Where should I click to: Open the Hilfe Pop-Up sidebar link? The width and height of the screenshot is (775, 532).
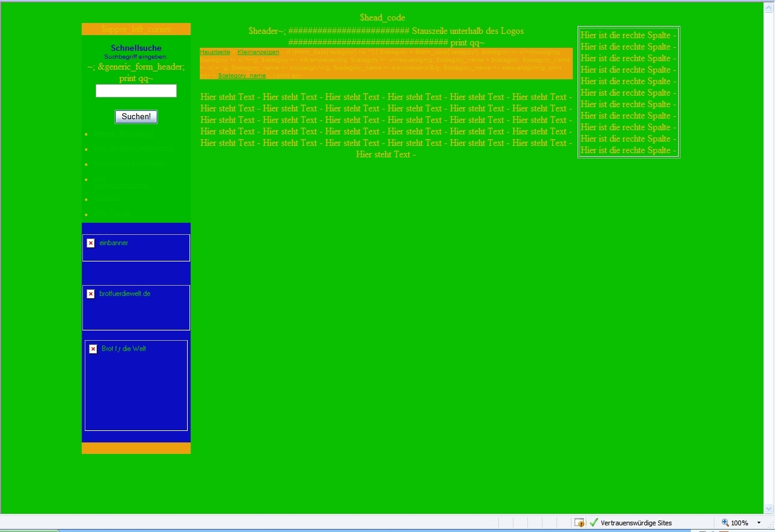tap(113, 214)
